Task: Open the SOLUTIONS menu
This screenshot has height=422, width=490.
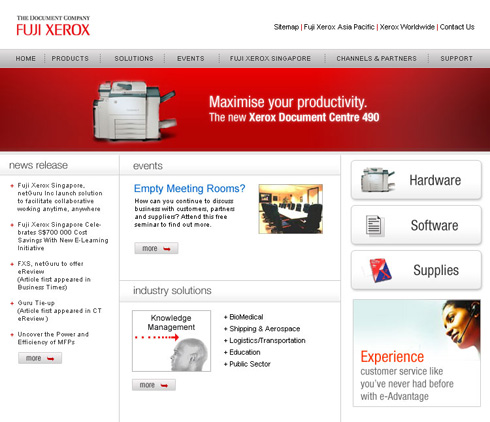Action: 134,59
